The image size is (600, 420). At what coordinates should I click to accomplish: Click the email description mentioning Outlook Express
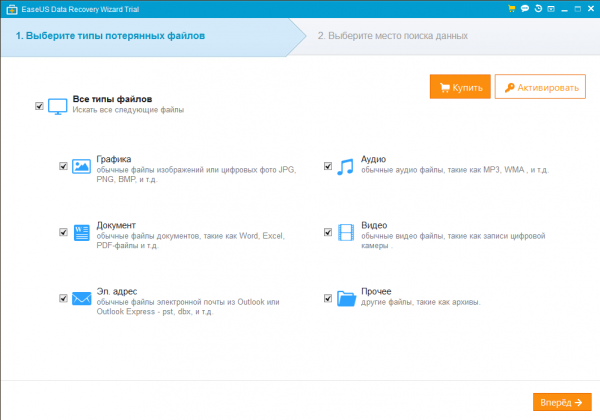(188, 307)
